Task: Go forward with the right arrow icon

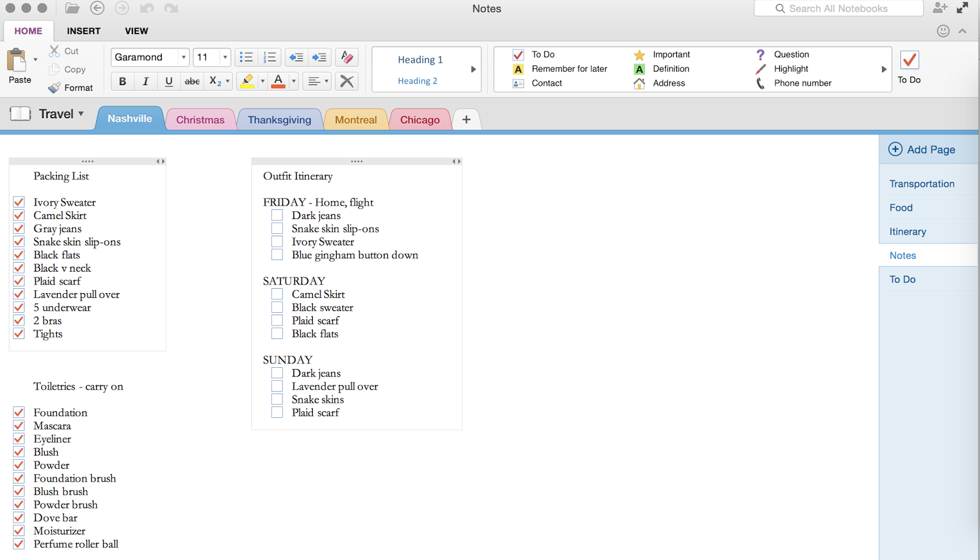Action: pyautogui.click(x=122, y=8)
